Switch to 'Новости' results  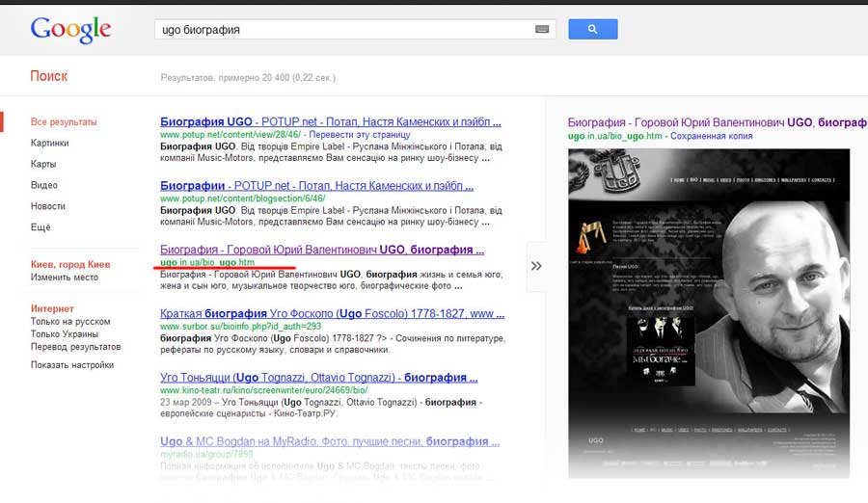[48, 206]
